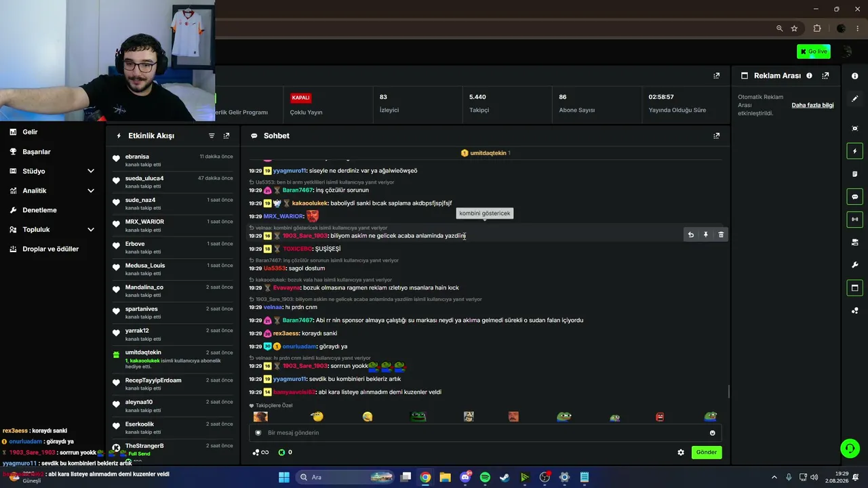
Task: Open File Explorer from the taskbar
Action: (x=445, y=477)
